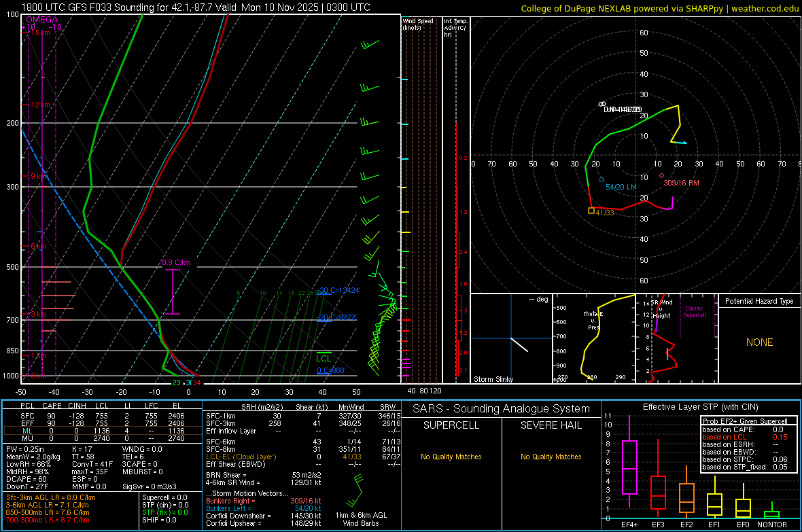
Task: Click the BRN Shear = 53 m2/s2 line
Action: tap(264, 475)
